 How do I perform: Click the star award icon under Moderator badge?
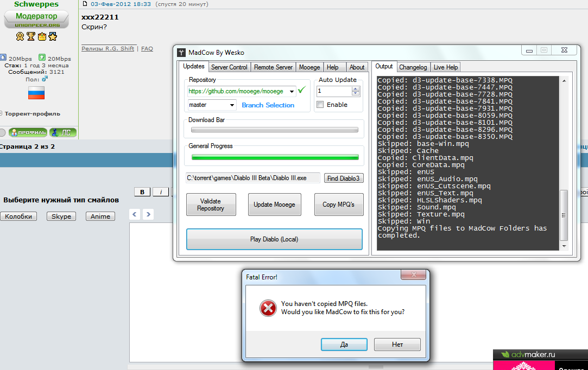pos(53,36)
